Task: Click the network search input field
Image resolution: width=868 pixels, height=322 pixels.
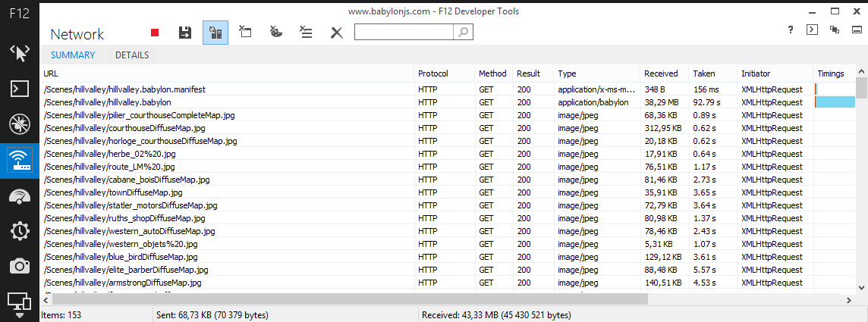Action: (x=404, y=32)
